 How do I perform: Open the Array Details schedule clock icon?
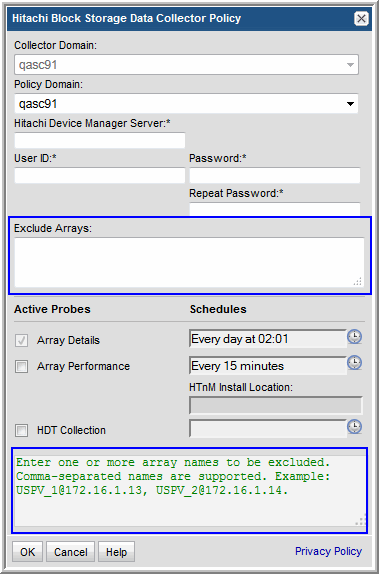tap(354, 336)
